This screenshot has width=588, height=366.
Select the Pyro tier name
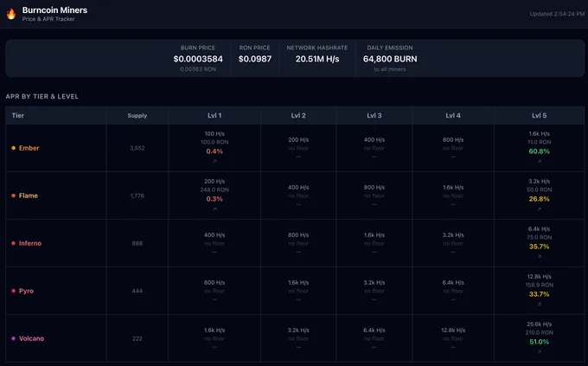26,291
